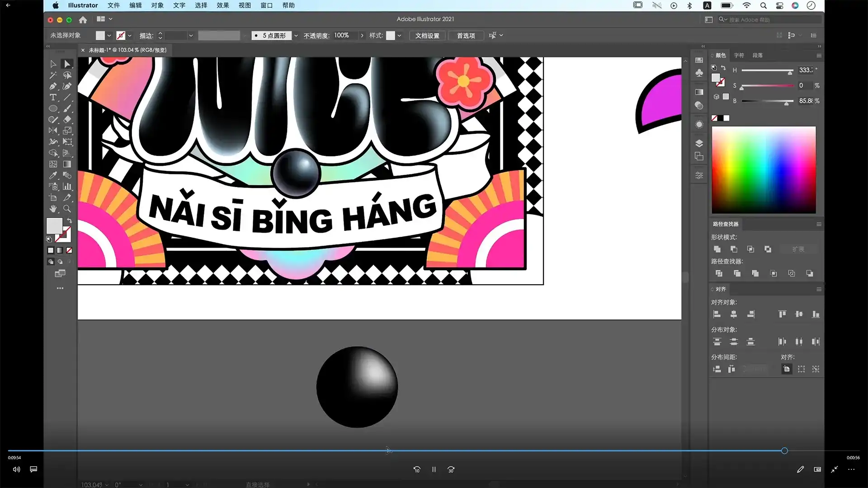Choose the Gradient tool

click(x=67, y=164)
